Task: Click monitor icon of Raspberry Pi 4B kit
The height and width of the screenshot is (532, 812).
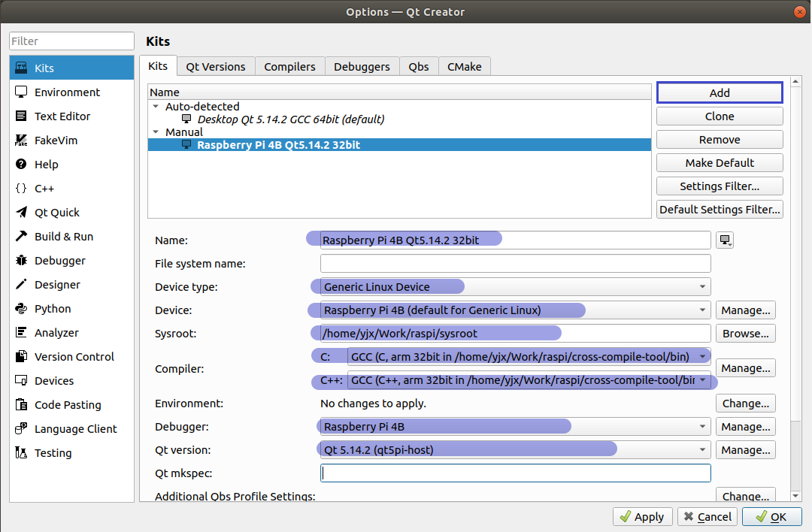Action: (186, 145)
